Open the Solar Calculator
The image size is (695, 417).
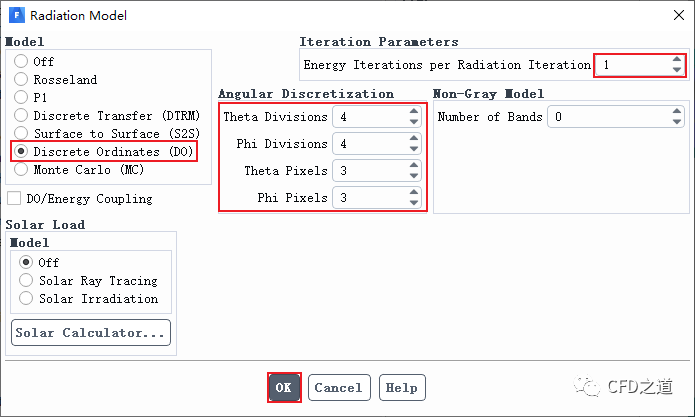click(x=91, y=333)
